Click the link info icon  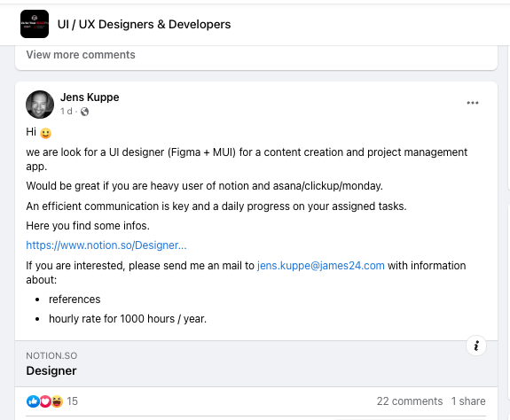476,346
